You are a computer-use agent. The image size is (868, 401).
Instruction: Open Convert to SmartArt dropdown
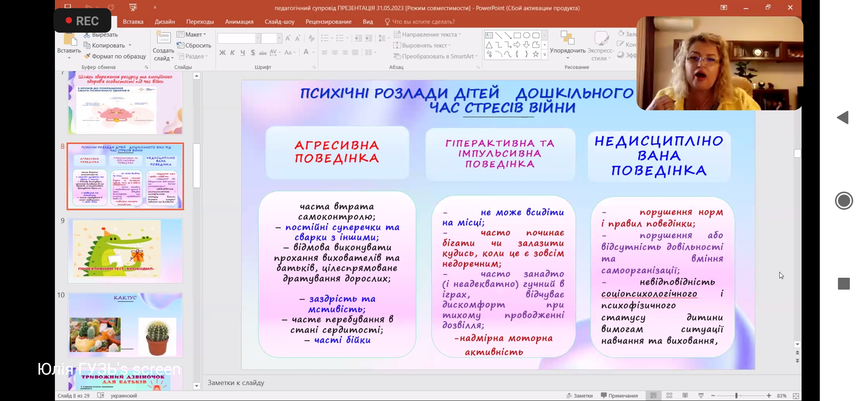435,56
